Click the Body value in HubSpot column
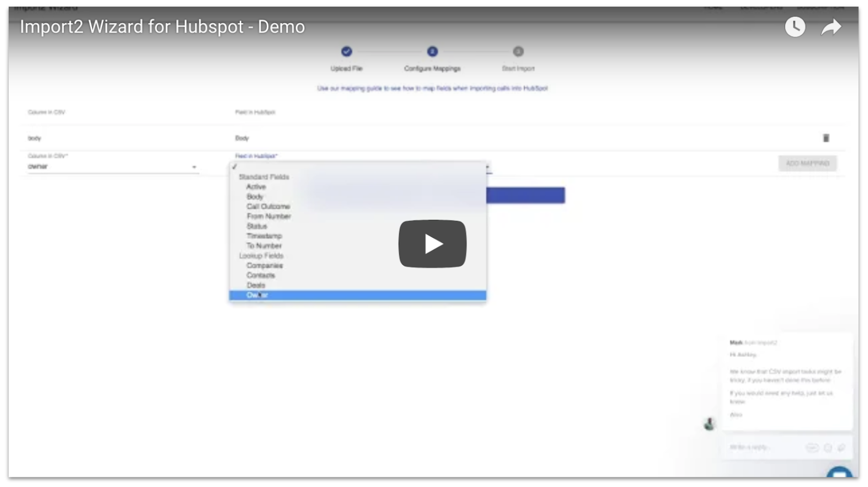Viewport: 868px width, 487px height. point(242,138)
